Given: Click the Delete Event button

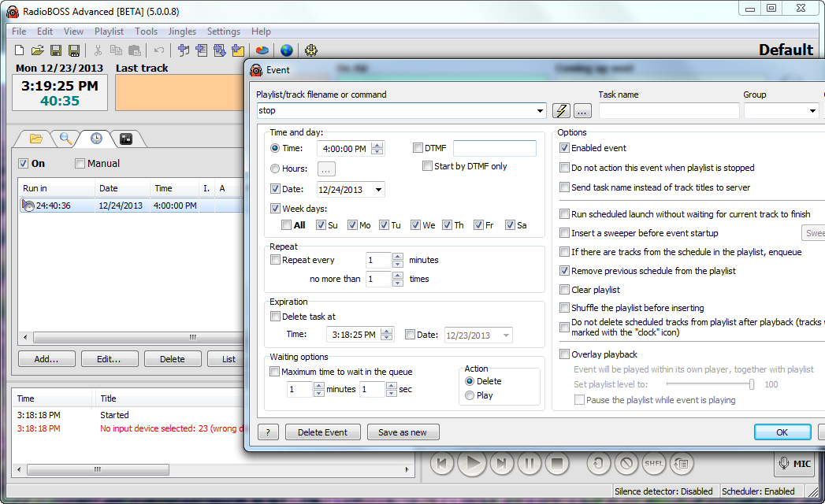Looking at the screenshot, I should coord(322,432).
